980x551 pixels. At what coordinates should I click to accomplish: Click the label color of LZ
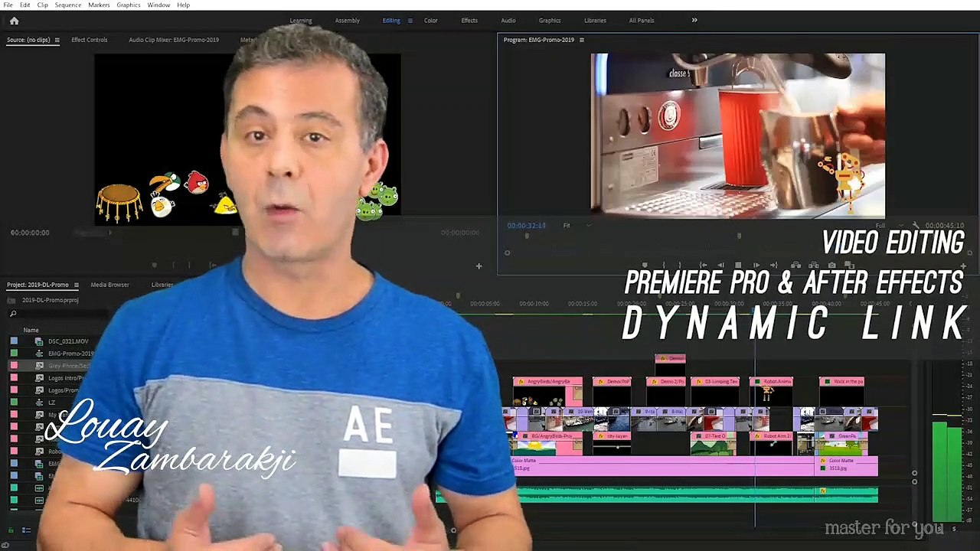pos(14,403)
